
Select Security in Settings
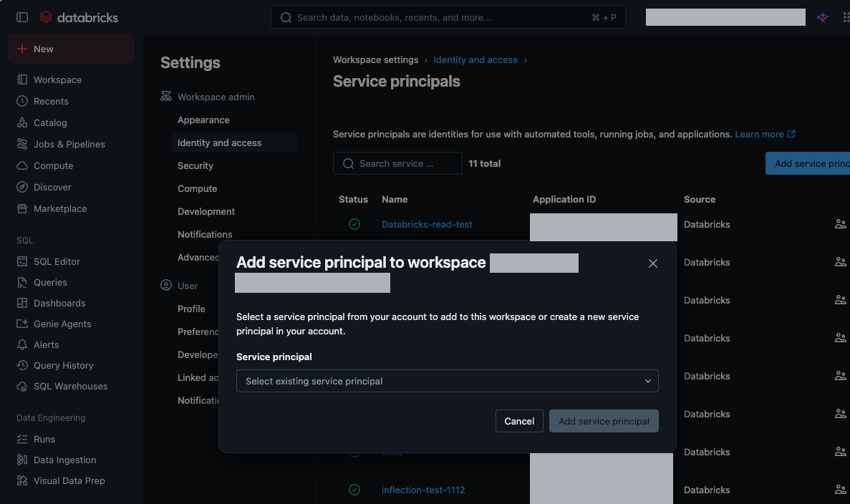(x=195, y=166)
